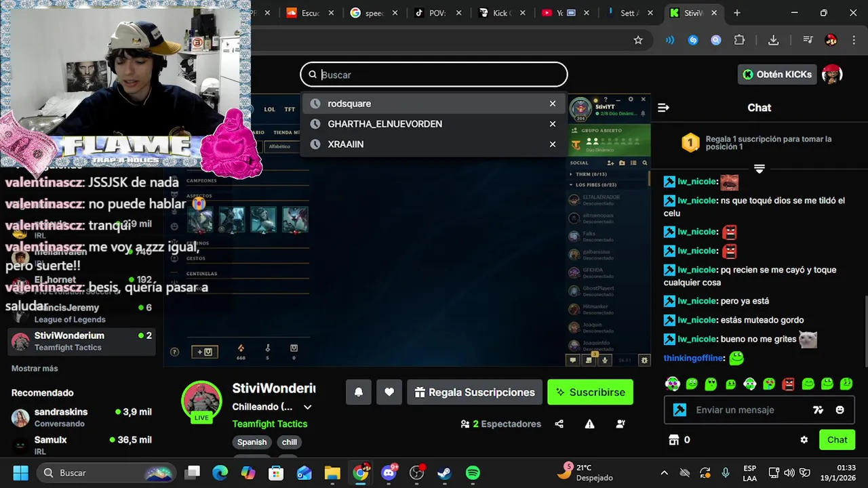Collapse LOS PIBES friends group in League client
This screenshot has width=868, height=488.
click(x=571, y=185)
